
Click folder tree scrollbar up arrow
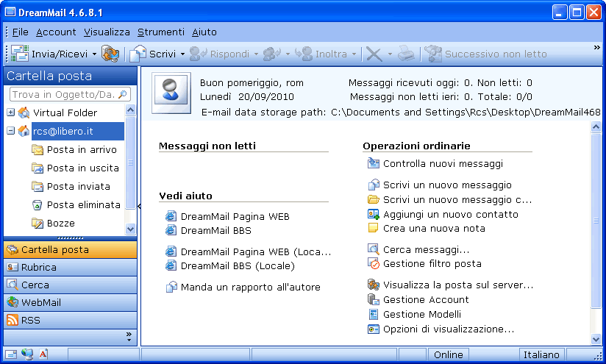[130, 110]
